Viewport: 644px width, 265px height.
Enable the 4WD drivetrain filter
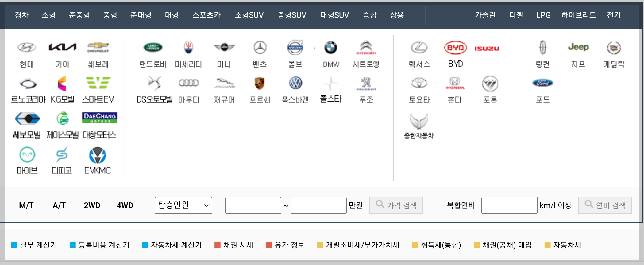(125, 205)
